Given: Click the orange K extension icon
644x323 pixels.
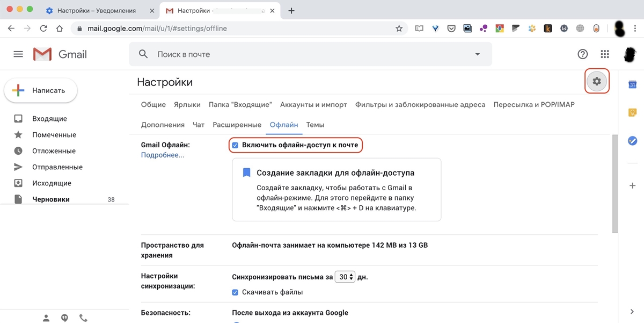Looking at the screenshot, I should [548, 28].
